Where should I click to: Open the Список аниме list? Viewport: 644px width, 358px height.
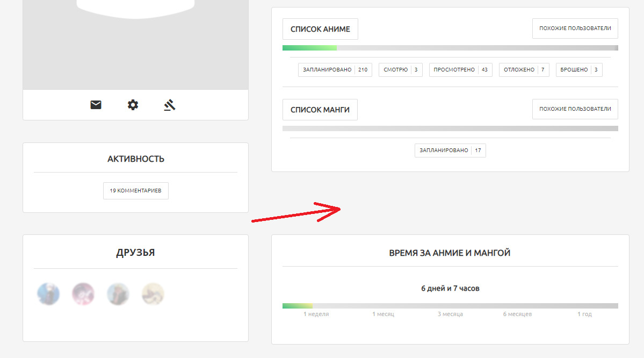pos(320,29)
